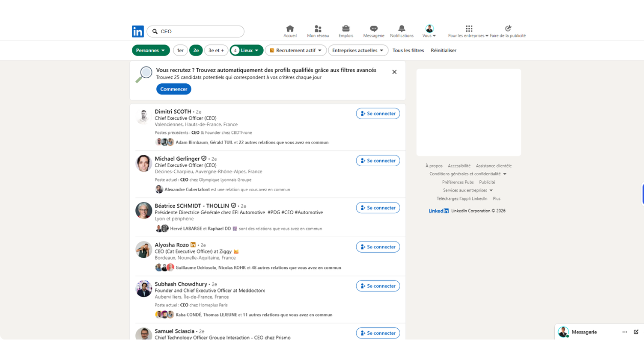Open Recrutement actif filter dropdown
Image resolution: width=644 pixels, height=362 pixels.
click(x=295, y=50)
